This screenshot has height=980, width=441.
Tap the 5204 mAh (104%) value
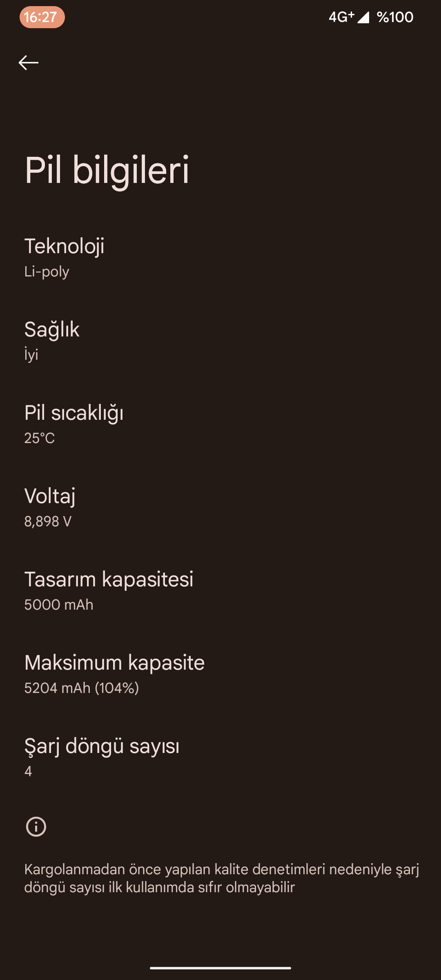click(x=82, y=688)
